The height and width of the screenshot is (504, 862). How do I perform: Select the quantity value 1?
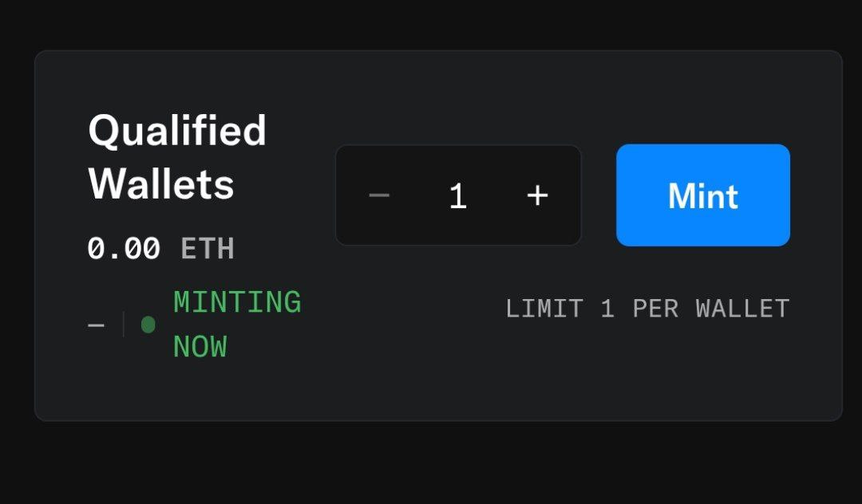tap(457, 196)
